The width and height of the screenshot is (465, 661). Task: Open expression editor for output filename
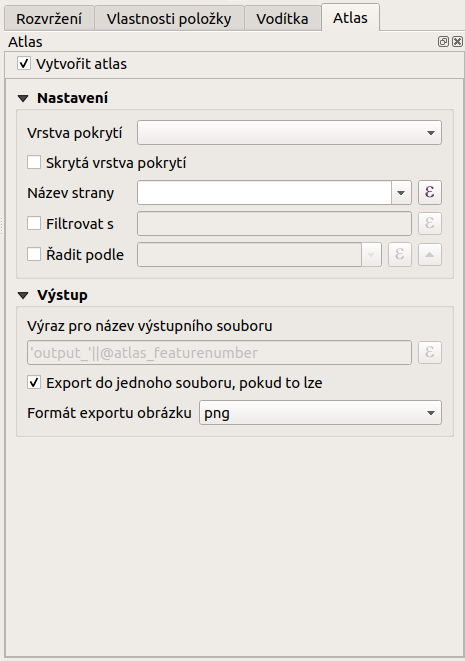(430, 352)
